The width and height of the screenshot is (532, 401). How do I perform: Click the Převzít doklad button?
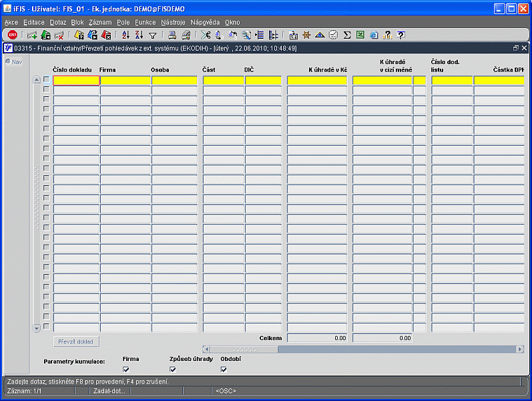76,342
